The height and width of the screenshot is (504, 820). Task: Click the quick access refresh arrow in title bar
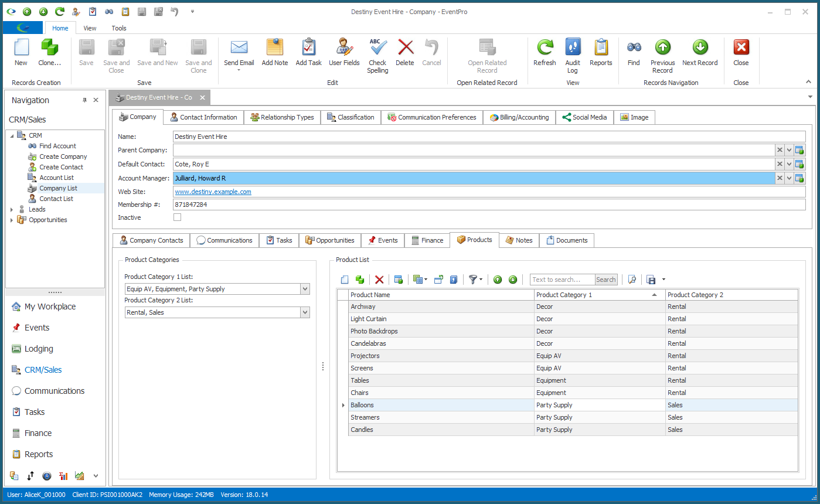pos(59,12)
